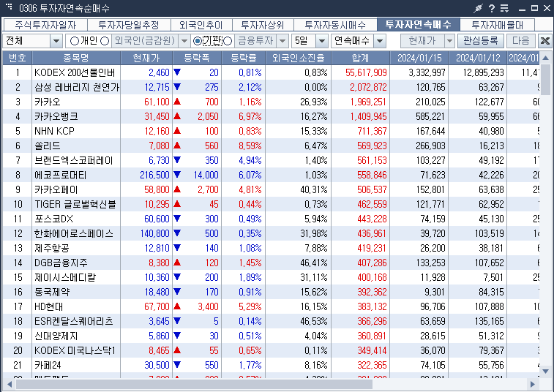This screenshot has height=392, width=554.
Task: Click the Excel export X icon
Action: (x=544, y=41)
